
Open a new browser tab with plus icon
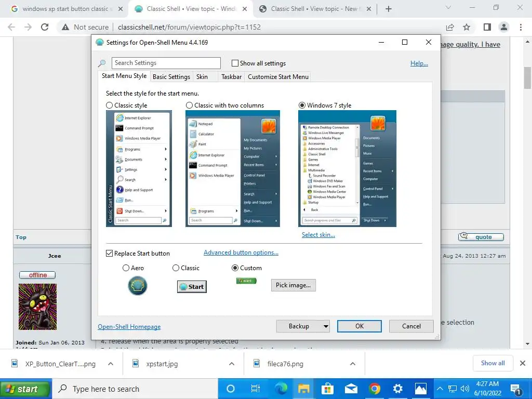(389, 9)
